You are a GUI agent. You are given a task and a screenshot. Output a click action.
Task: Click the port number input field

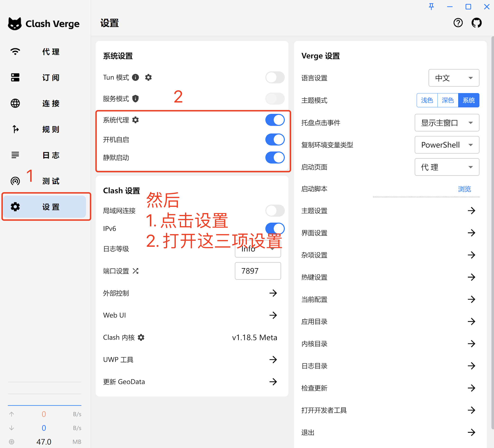click(257, 271)
